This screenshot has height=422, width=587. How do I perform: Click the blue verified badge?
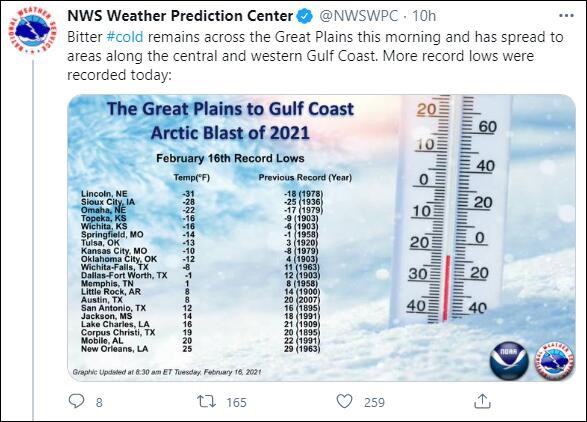(304, 16)
